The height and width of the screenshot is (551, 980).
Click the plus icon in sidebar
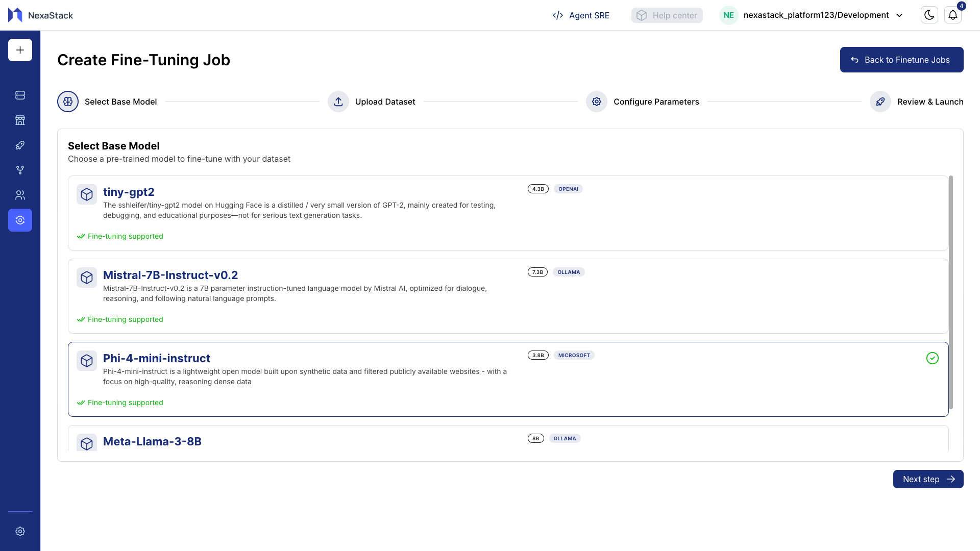coord(20,50)
